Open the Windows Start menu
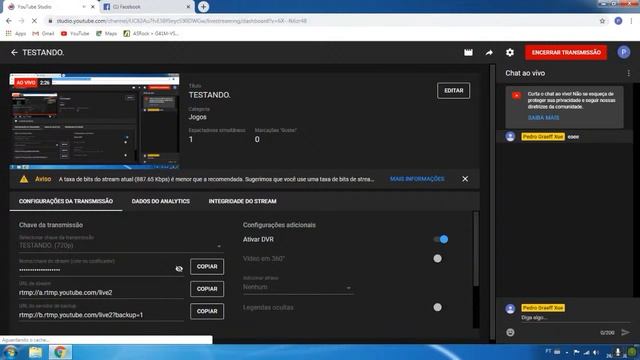Viewport: 640px width, 360px height. point(11,352)
